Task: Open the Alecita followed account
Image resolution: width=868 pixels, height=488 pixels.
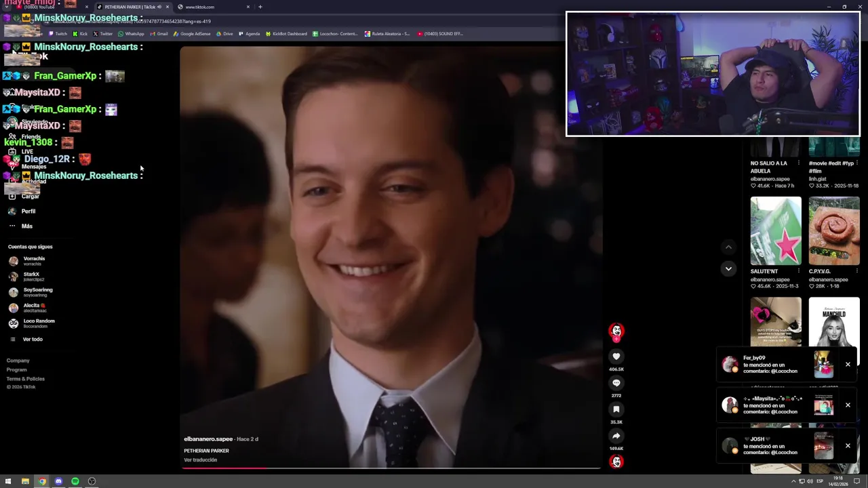Action: click(27, 308)
